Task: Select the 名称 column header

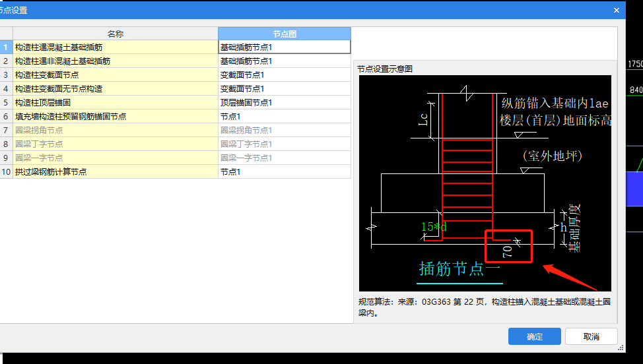Action: click(116, 34)
